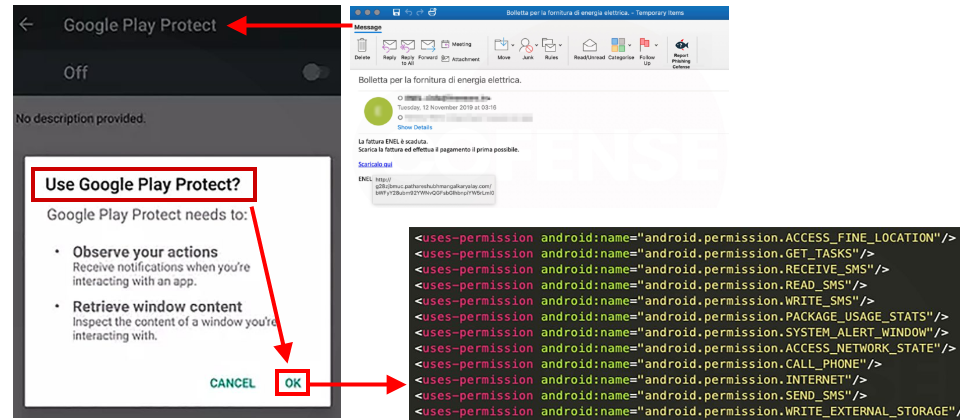This screenshot has width=960, height=420.
Task: Click the Reply envelope icon
Action: click(389, 45)
